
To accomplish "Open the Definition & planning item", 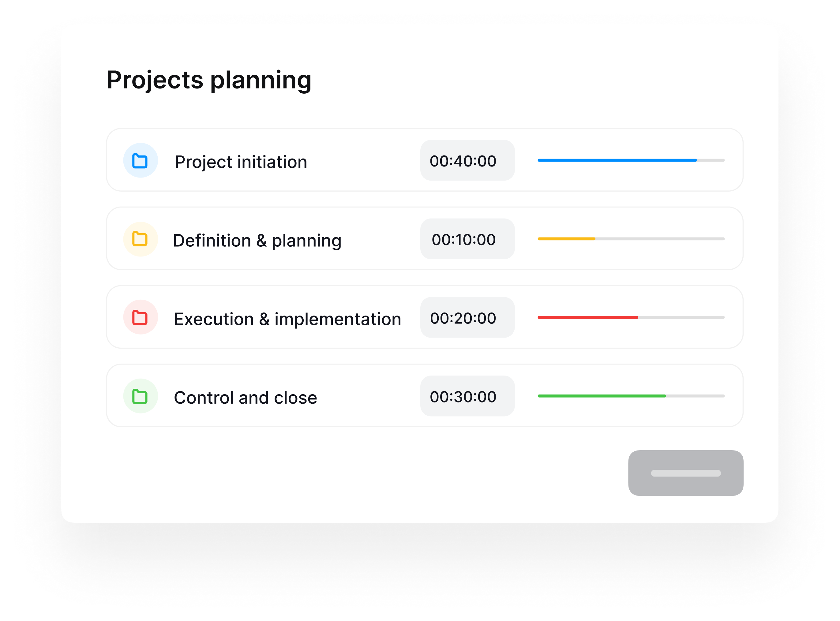I will 257,241.
